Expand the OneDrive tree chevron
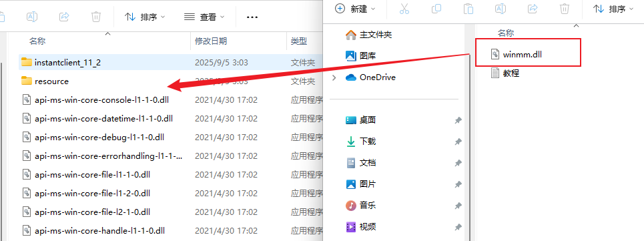The width and height of the screenshot is (644, 241). (x=334, y=77)
